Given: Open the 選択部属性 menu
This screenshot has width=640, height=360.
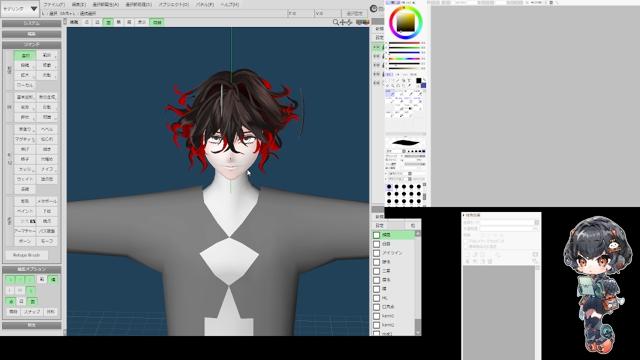Looking at the screenshot, I should point(106,4).
